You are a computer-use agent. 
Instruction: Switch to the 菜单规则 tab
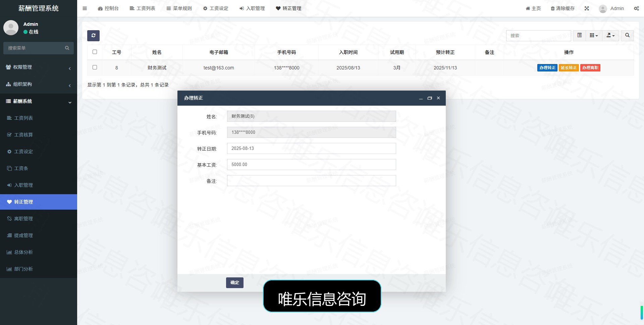[179, 8]
